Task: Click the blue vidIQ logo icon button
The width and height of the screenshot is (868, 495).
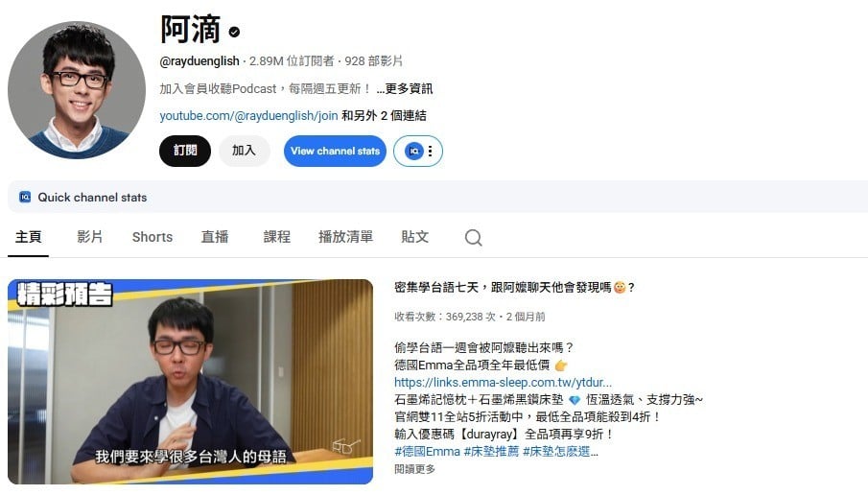Action: 413,152
